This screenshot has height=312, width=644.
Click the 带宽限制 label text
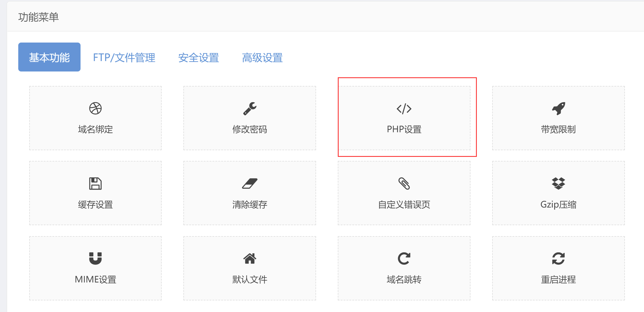tap(559, 129)
